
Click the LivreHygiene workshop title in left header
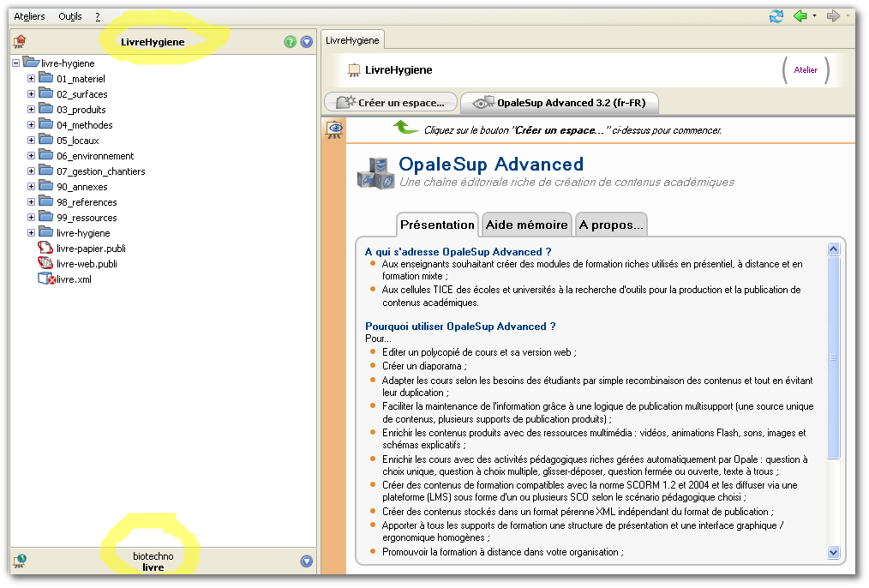[153, 42]
